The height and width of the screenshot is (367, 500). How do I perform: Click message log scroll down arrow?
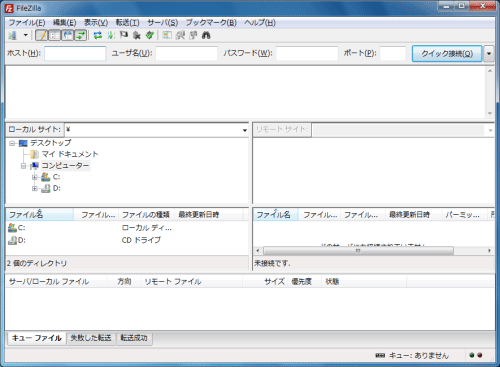pyautogui.click(x=490, y=113)
